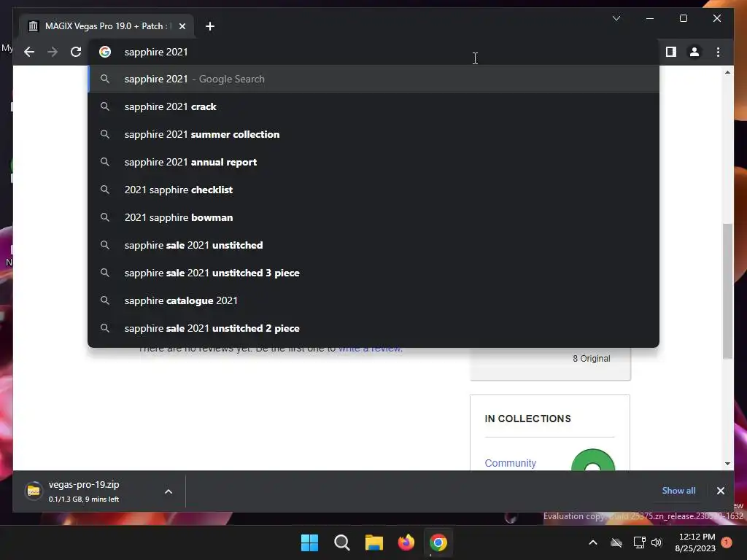Choose the 'sapphire 2021 crack' suggestion
Viewport: 747px width, 560px height.
tap(373, 106)
